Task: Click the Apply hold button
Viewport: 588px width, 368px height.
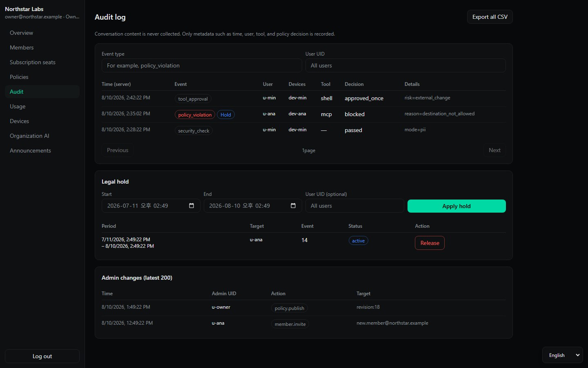Action: 457,206
